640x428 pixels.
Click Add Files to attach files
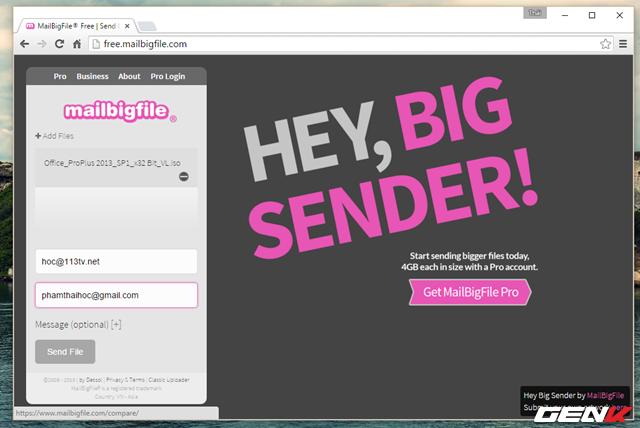point(54,136)
